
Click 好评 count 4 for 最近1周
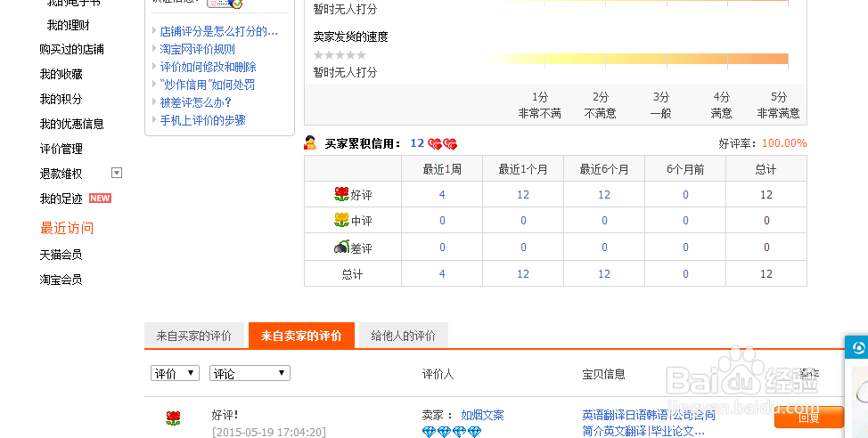[x=442, y=195]
